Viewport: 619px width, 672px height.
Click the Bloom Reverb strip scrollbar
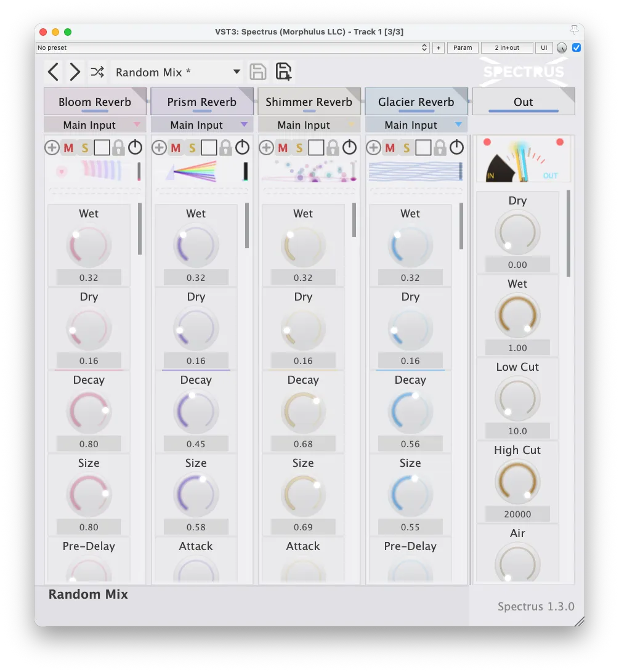coord(140,229)
